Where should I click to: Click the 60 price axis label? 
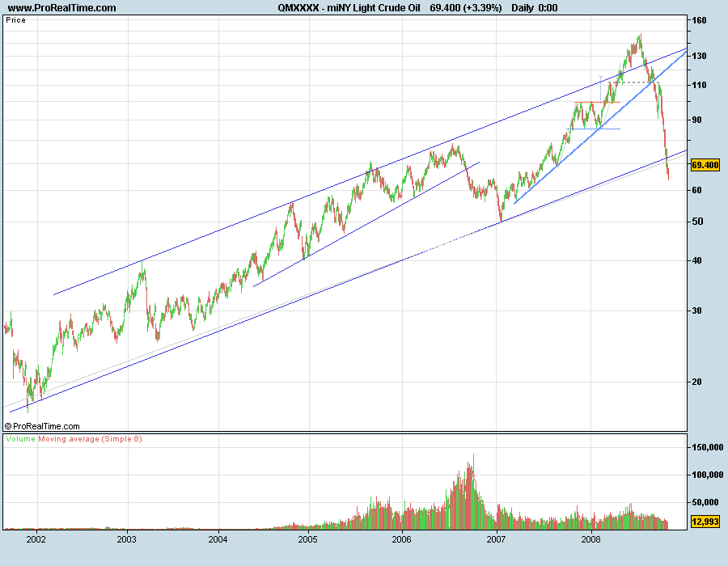(697, 190)
